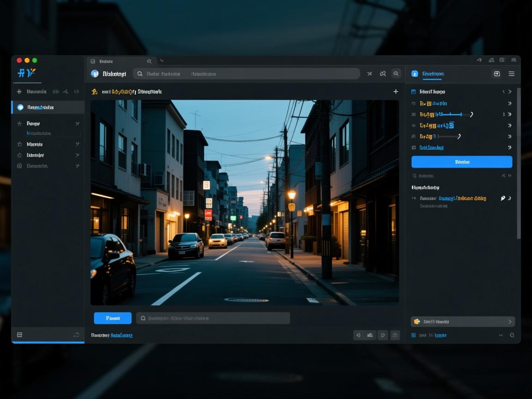Click the blue button below the street photo
The height and width of the screenshot is (399, 532).
click(113, 318)
